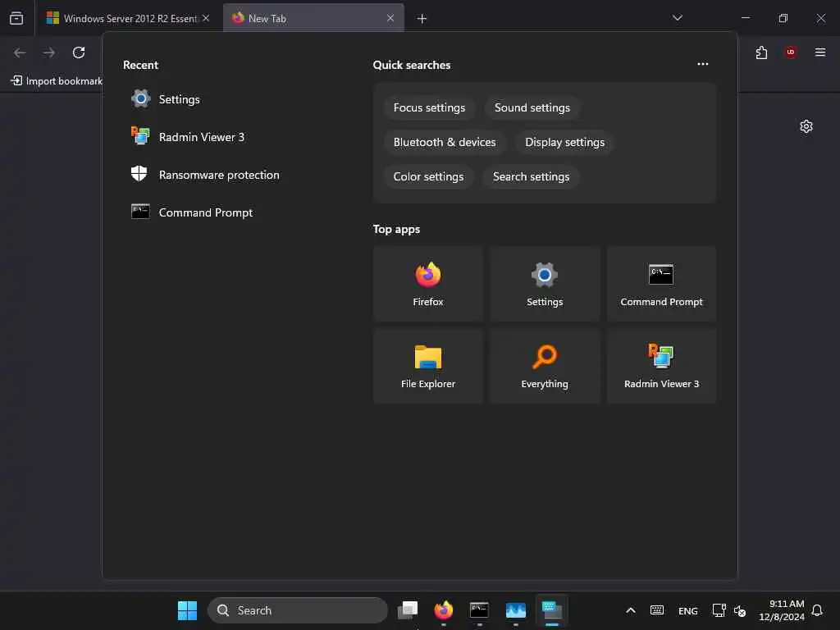
Task: Open File Explorer from Top apps
Action: click(x=428, y=366)
